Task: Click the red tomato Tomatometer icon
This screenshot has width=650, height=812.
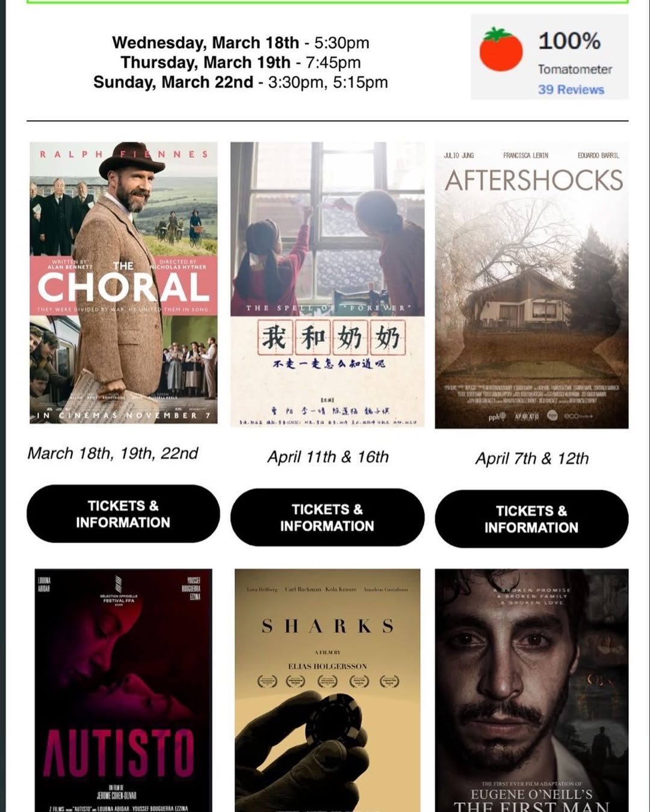Action: 501,50
